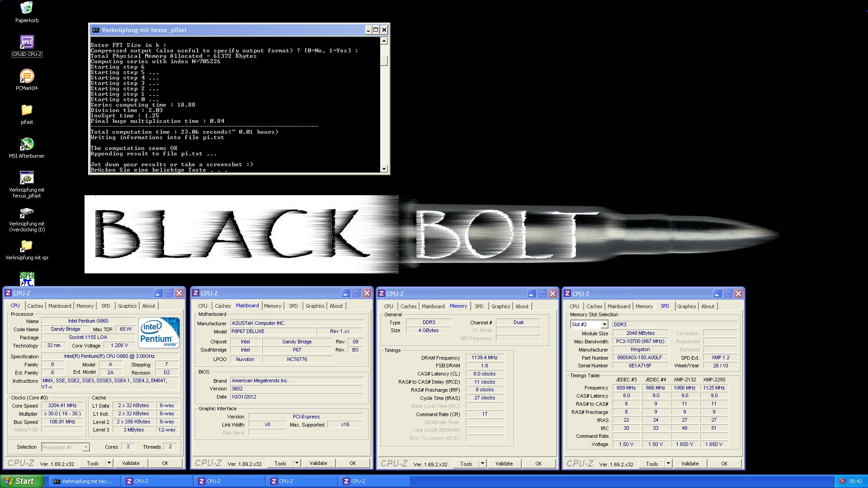Click the taskbar clock showing 05:42

point(855,482)
